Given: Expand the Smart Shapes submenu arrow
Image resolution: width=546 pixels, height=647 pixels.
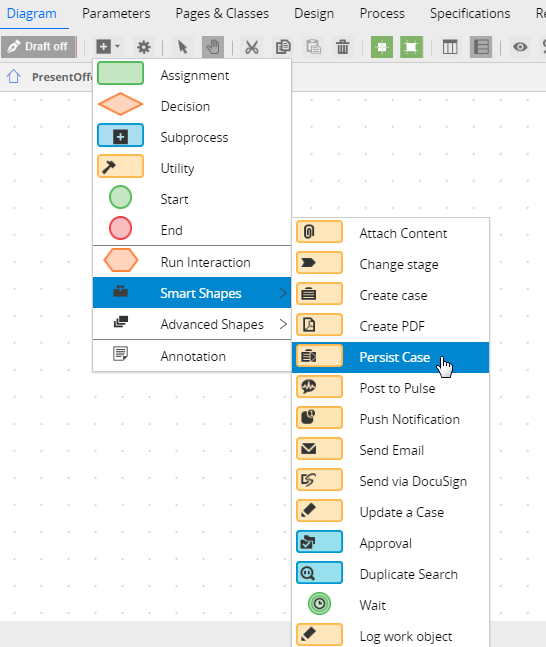Looking at the screenshot, I should point(283,293).
